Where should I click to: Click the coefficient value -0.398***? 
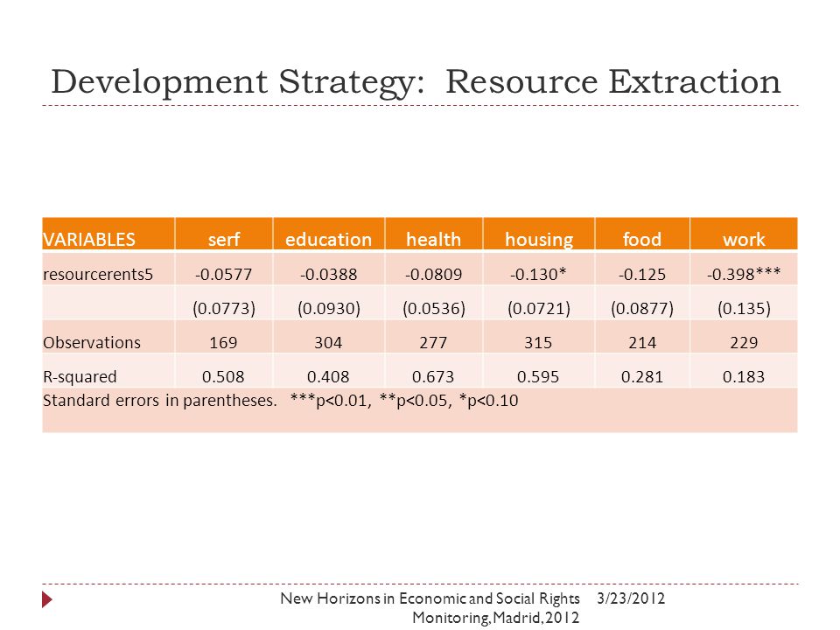[x=744, y=274]
